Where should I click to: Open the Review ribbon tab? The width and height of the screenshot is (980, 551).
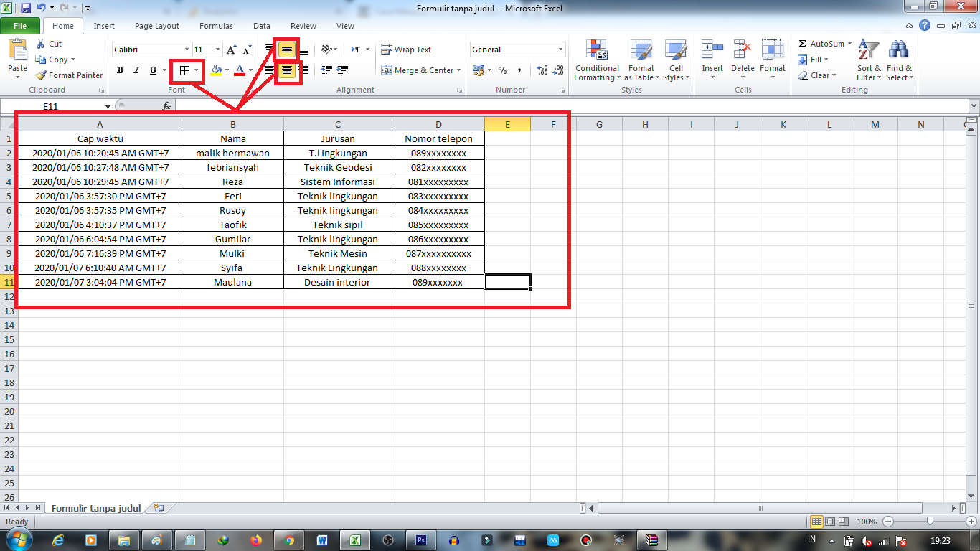click(x=303, y=25)
